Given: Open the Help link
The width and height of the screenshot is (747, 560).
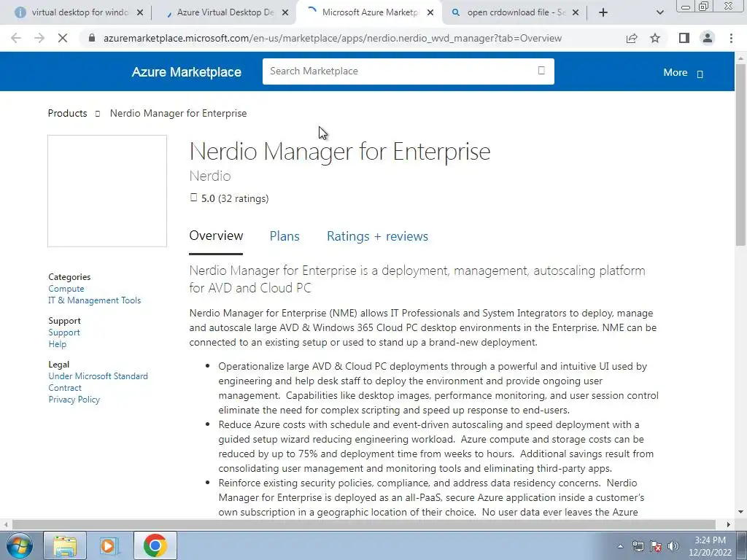Looking at the screenshot, I should click(x=57, y=344).
